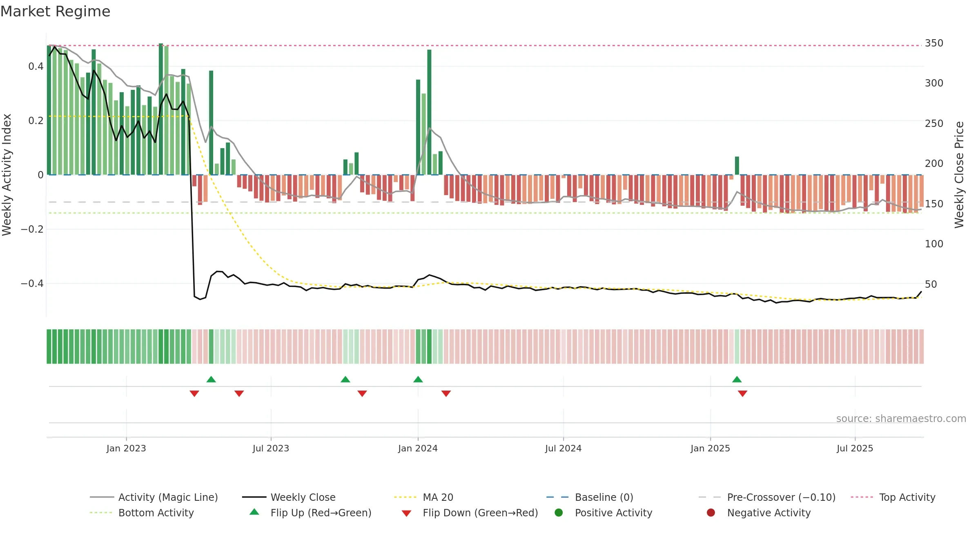980x551 pixels.
Task: Click the Jul 2025 axis label
Action: pyautogui.click(x=855, y=448)
